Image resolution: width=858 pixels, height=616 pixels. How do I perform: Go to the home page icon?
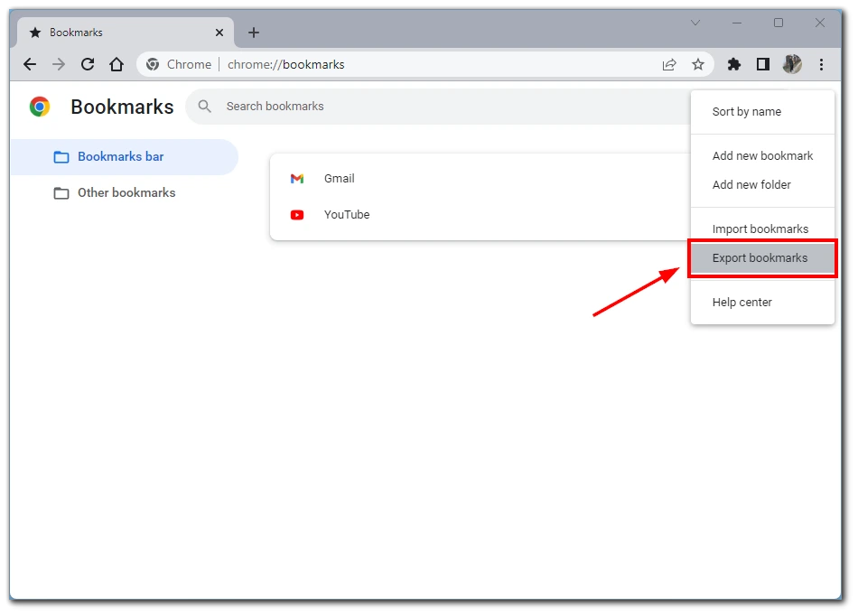117,64
